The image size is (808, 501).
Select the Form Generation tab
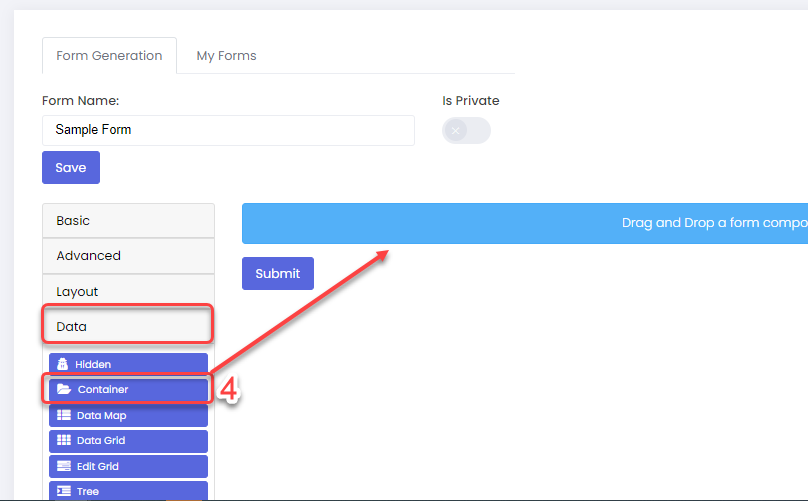[109, 56]
